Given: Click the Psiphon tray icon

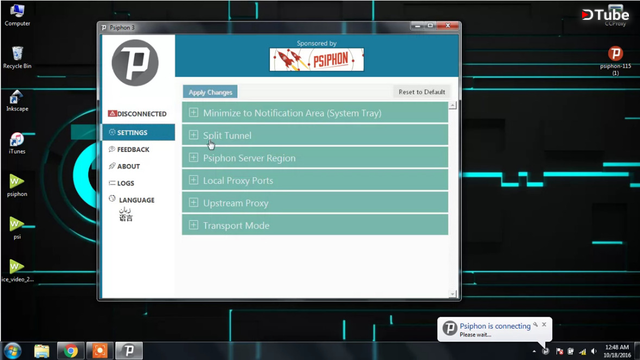Looking at the screenshot, I should click(546, 351).
